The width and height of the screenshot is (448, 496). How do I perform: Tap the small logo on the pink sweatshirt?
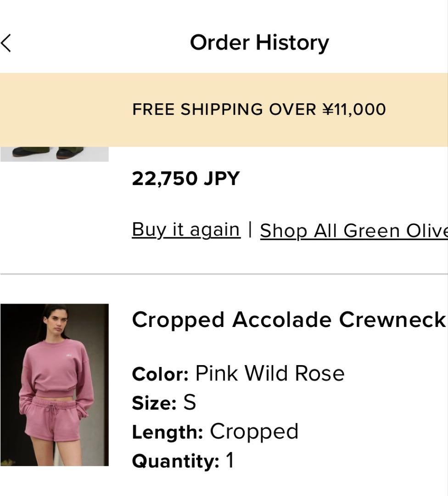69,355
